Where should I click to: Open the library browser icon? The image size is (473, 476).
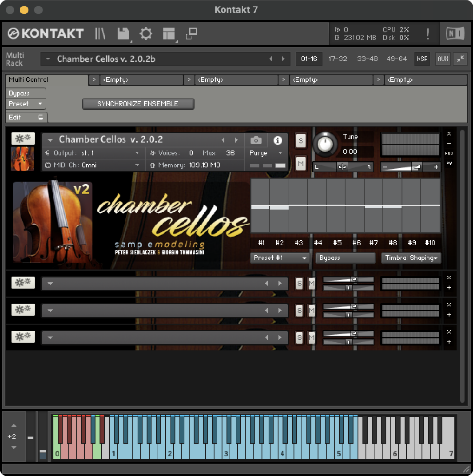click(100, 33)
